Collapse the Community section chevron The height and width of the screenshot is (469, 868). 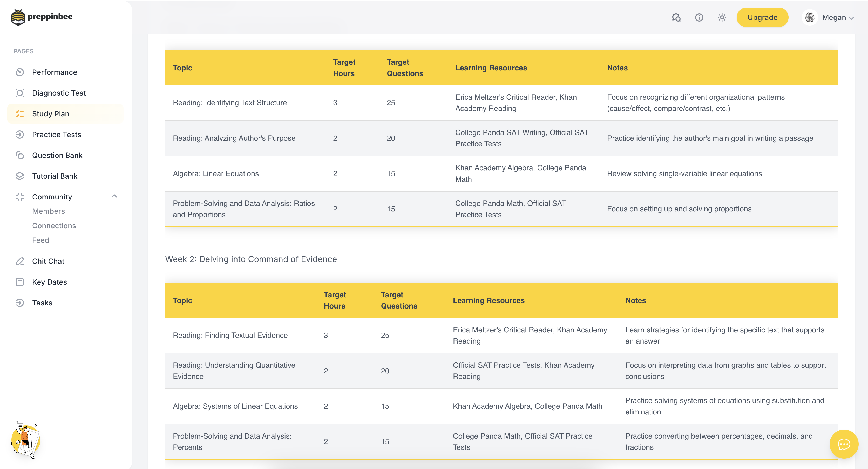coord(114,196)
